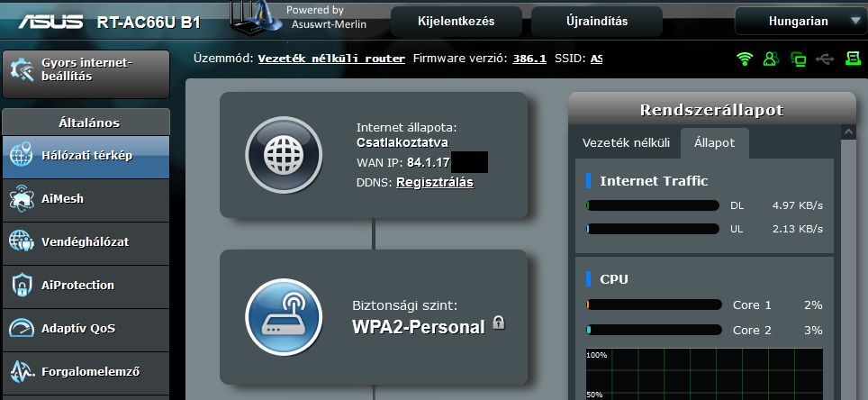Screen dimensions: 868x400
Task: Click the 4.97 KB/s download value
Action: [798, 205]
